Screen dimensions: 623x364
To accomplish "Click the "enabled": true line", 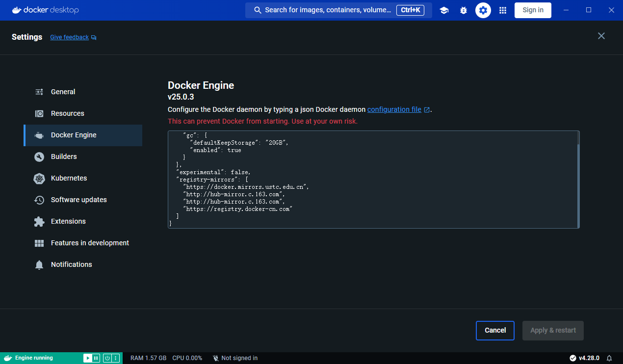I will [x=216, y=150].
